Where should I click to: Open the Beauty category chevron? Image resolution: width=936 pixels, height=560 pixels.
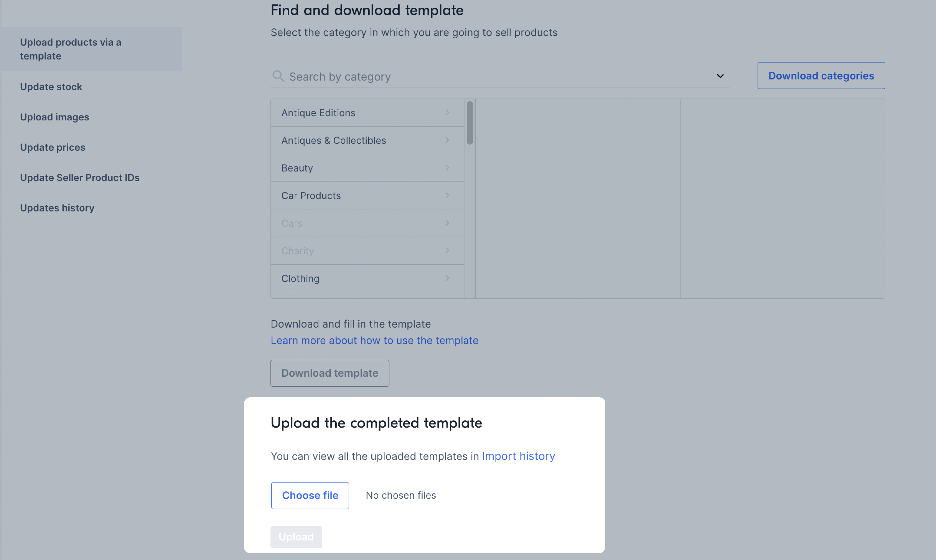coord(447,167)
